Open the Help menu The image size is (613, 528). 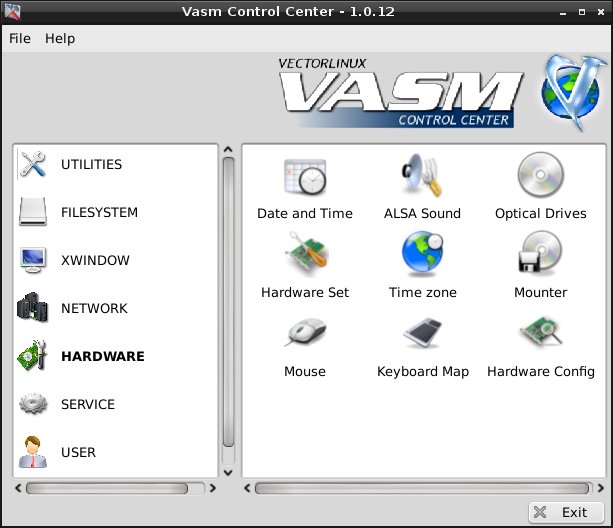tap(60, 39)
